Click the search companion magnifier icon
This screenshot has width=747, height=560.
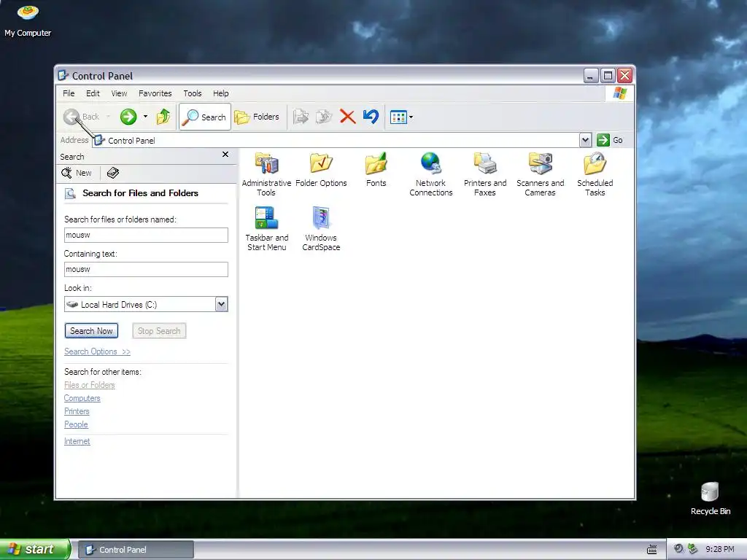pos(70,192)
